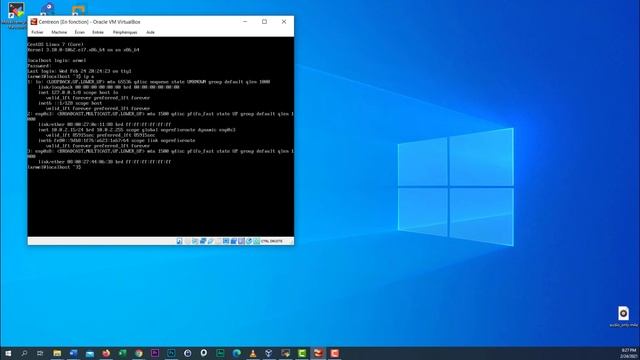The height and width of the screenshot is (360, 640).
Task: Click inside the VM terminal screen
Action: (160, 136)
